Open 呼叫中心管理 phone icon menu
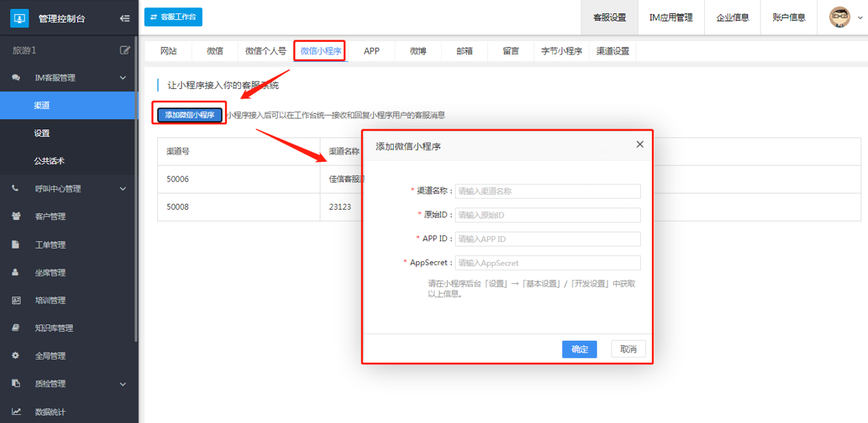 click(16, 189)
